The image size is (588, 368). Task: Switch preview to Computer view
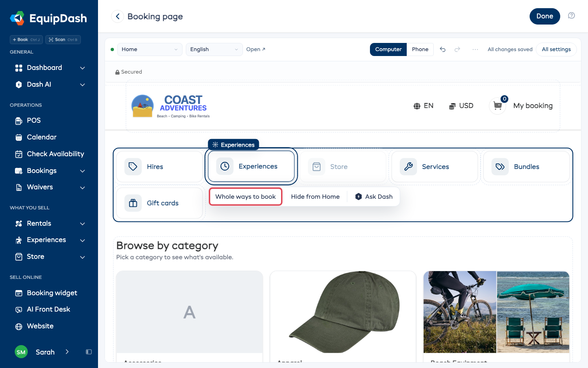pos(388,49)
